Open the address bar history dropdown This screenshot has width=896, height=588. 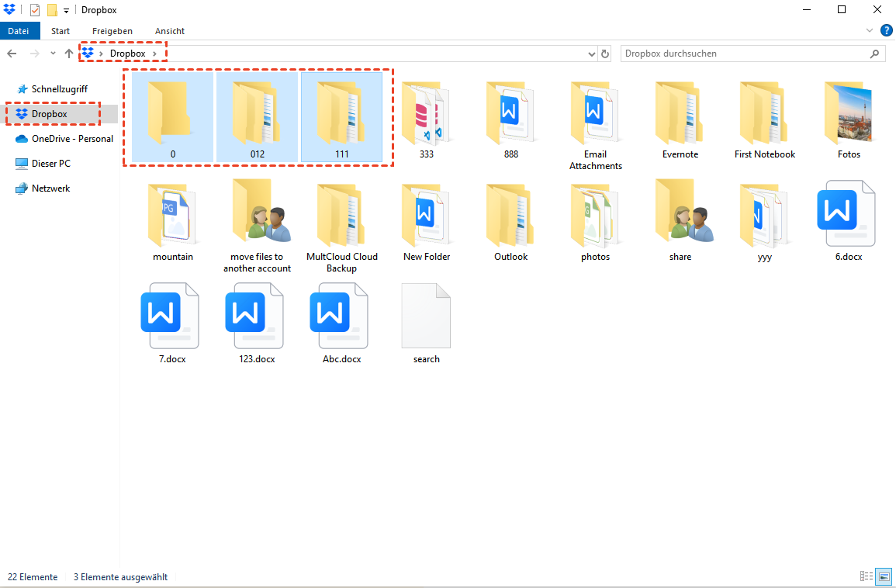point(592,54)
